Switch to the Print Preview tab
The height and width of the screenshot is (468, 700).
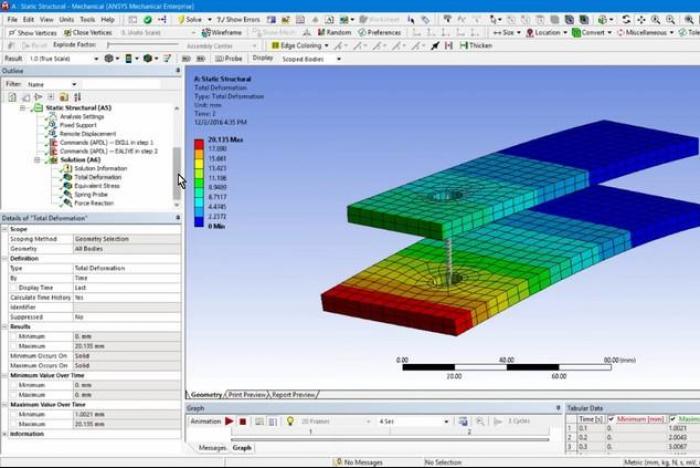point(247,394)
